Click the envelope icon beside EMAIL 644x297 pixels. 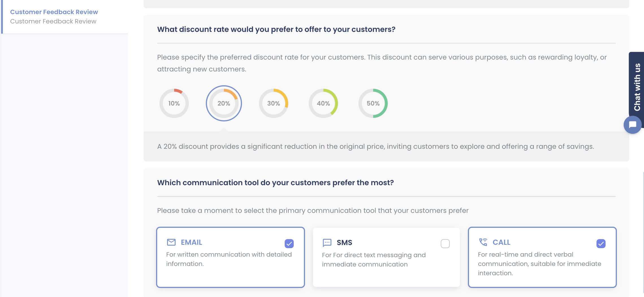coord(171,242)
